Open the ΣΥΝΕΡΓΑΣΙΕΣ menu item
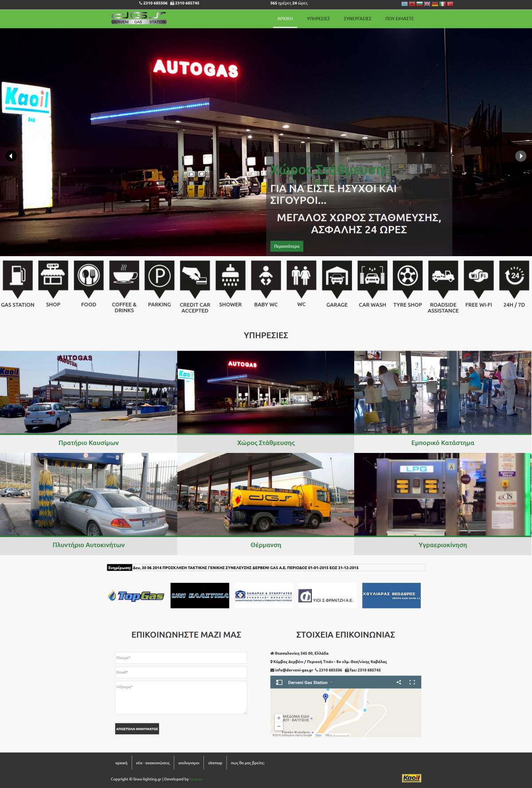This screenshot has width=532, height=788. (358, 19)
